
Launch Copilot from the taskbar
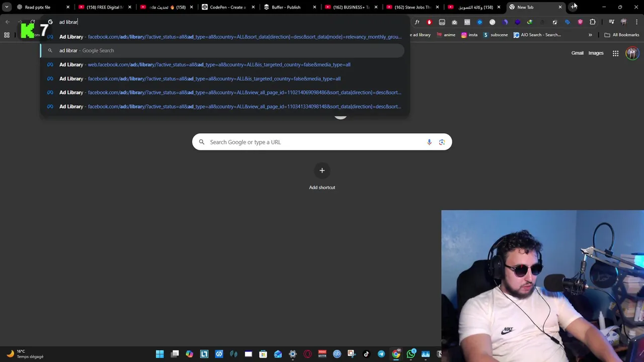[x=189, y=354]
